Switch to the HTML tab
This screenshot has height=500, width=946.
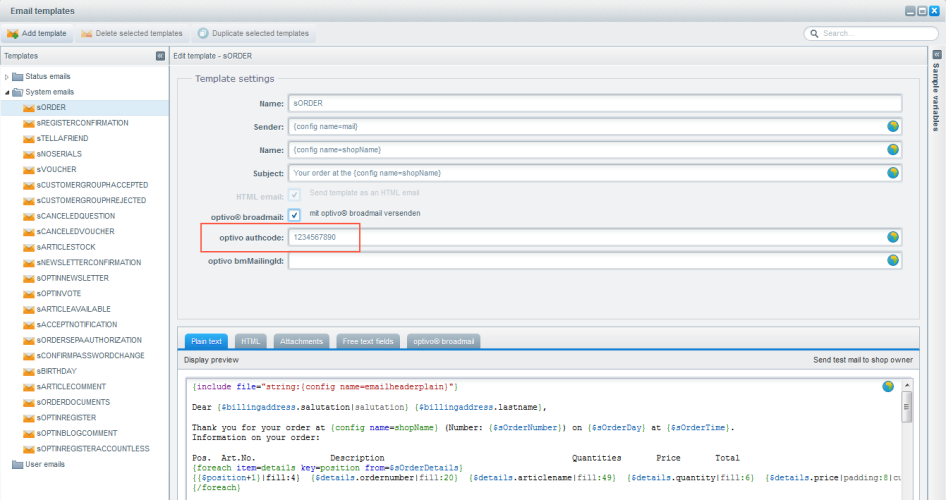coord(250,341)
